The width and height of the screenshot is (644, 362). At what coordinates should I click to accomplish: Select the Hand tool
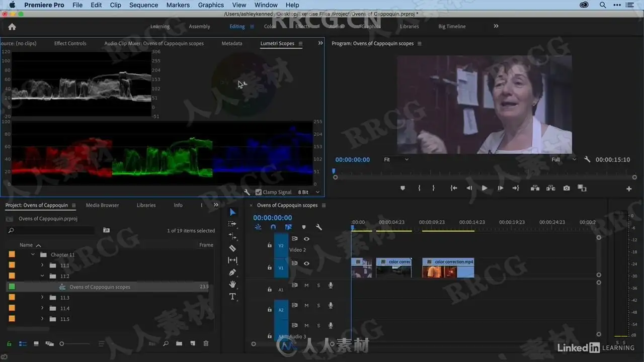coord(232,285)
